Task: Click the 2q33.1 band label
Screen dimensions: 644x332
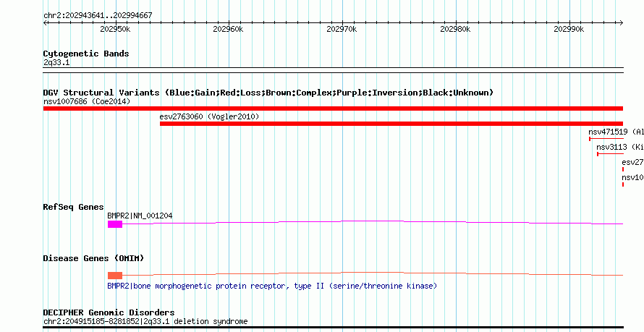Action: (56, 63)
